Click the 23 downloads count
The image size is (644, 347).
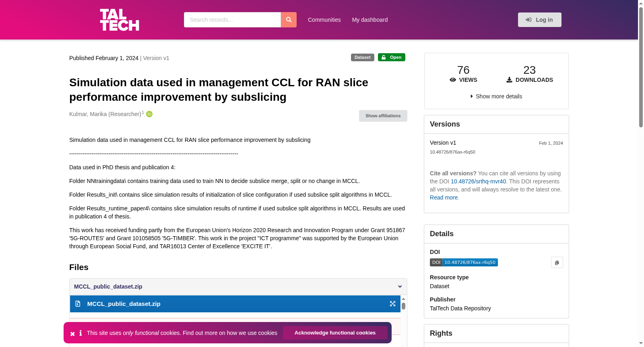tap(529, 70)
